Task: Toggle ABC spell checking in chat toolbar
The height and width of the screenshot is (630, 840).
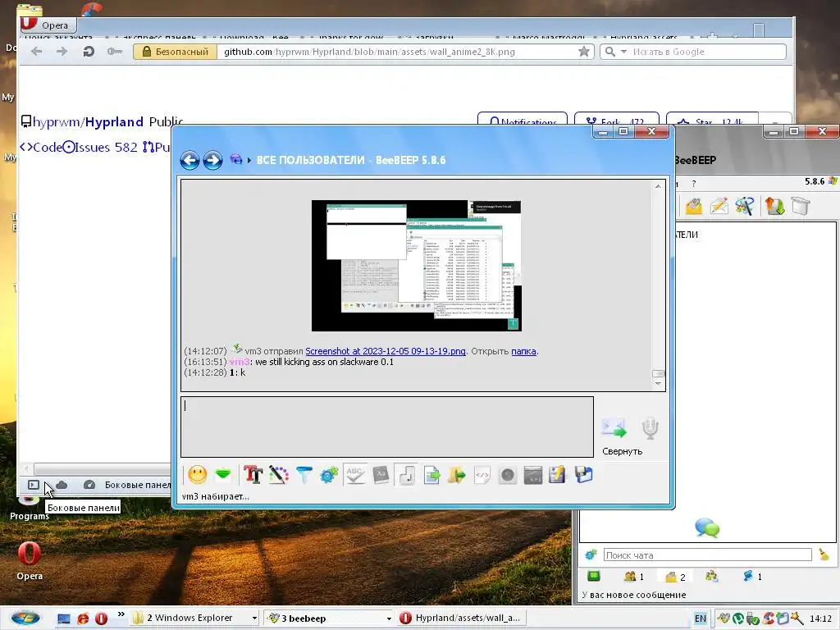Action: point(355,475)
